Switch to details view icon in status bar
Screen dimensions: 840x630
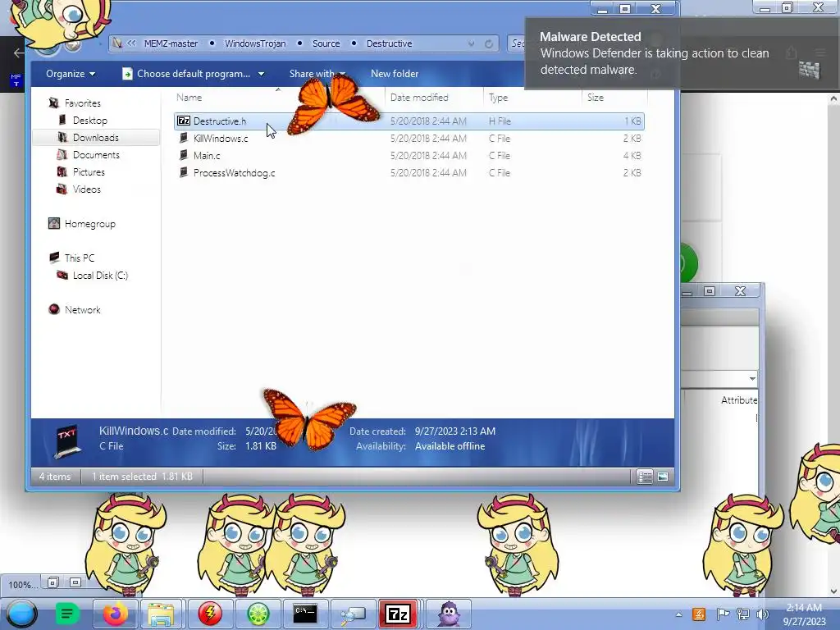[645, 477]
